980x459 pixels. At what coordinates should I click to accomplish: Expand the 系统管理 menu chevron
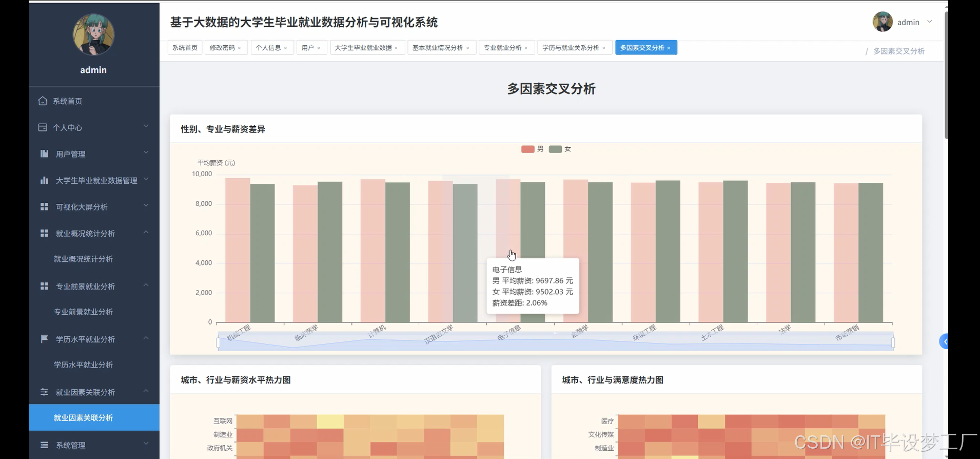146,444
